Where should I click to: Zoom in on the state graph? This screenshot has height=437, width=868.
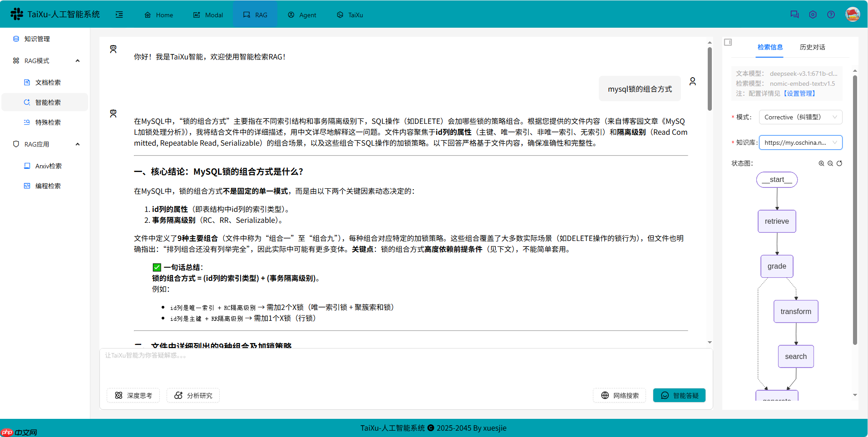(x=822, y=163)
